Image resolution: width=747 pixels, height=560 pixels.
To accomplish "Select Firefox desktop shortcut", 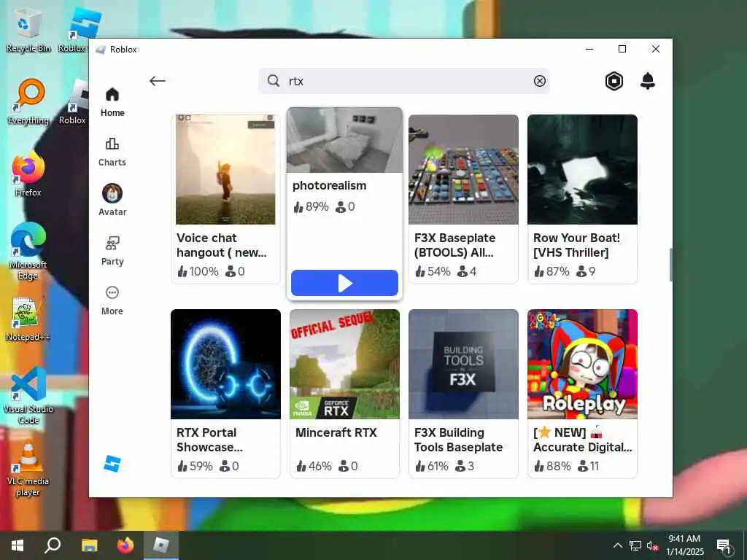I will 28,174.
